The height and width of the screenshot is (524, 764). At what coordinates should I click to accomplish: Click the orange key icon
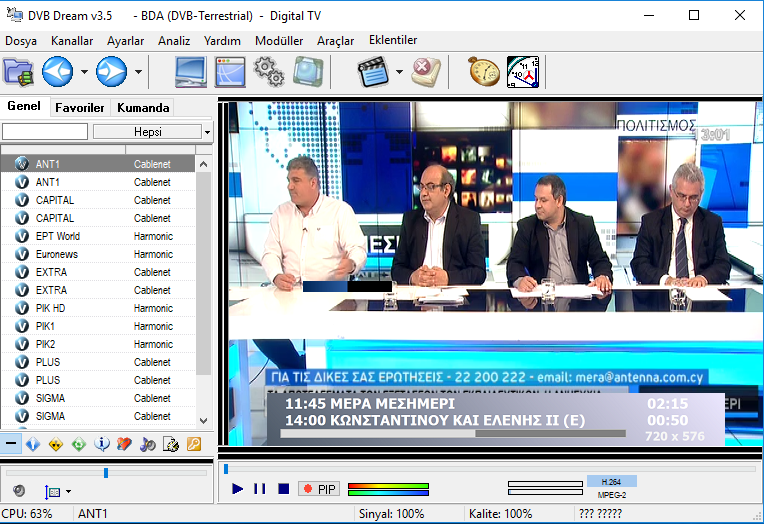194,444
